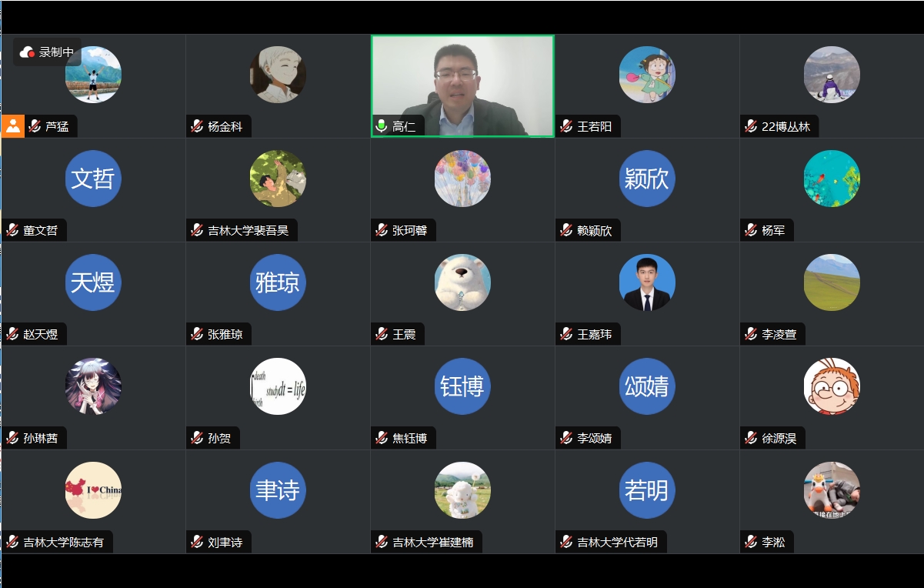Click the muted mic icon next to 杨金科

click(x=197, y=126)
